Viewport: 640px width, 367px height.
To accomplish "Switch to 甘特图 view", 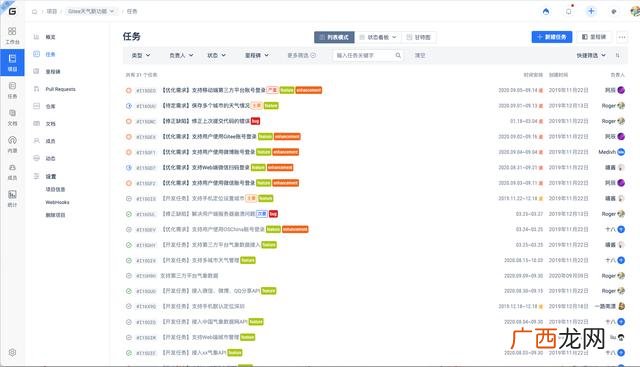I will [x=419, y=37].
